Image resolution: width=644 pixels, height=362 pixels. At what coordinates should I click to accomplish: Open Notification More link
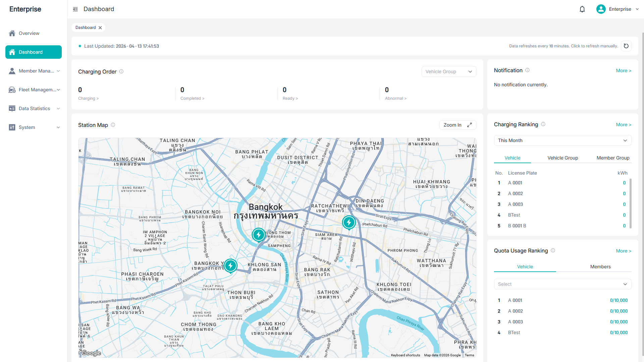(624, 71)
